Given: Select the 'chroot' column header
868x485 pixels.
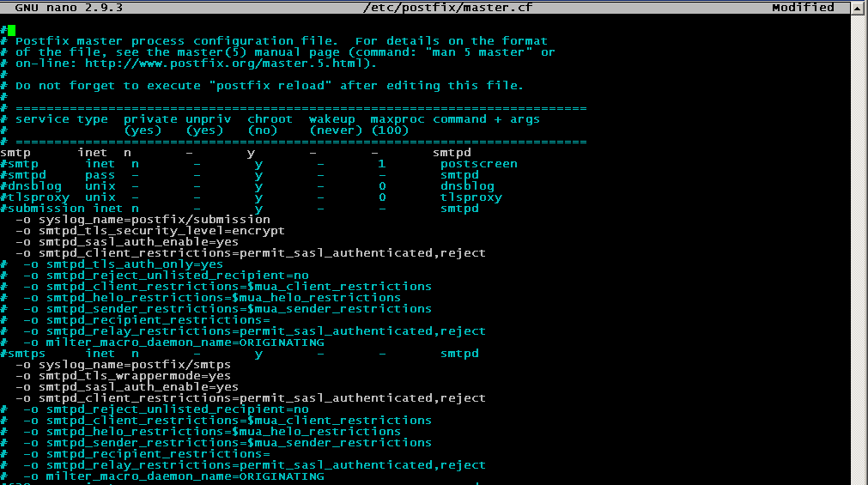Looking at the screenshot, I should point(270,119).
